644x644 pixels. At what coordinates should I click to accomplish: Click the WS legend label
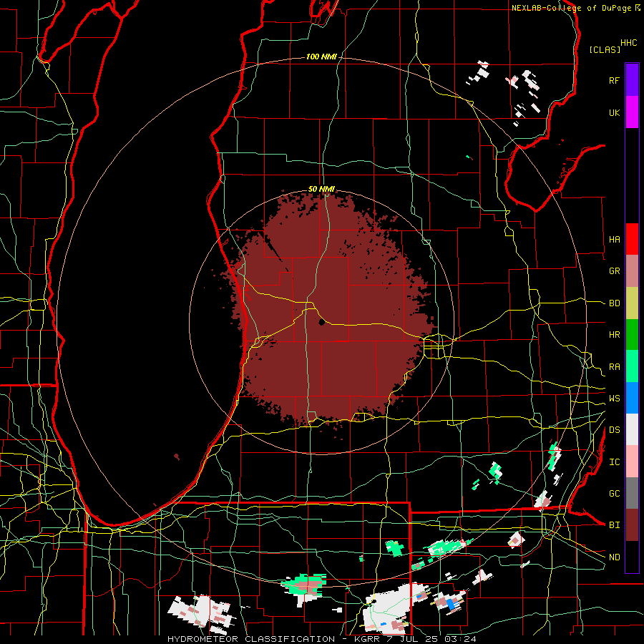point(614,399)
